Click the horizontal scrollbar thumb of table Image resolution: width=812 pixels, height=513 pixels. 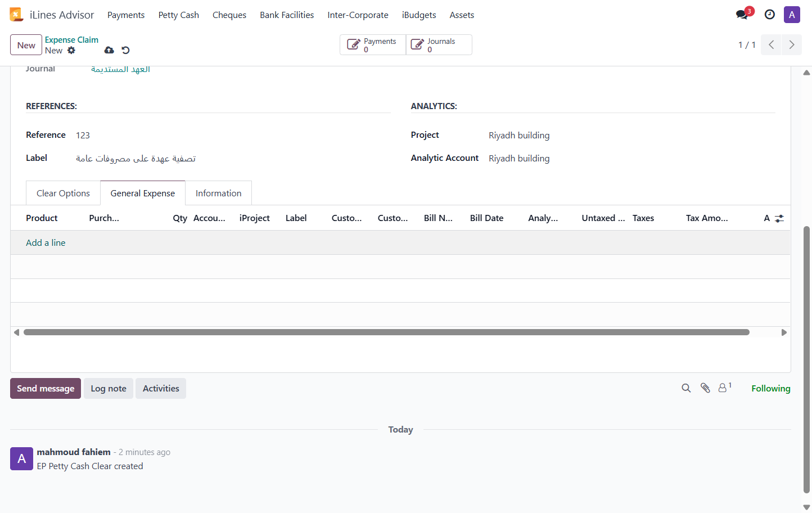386,332
